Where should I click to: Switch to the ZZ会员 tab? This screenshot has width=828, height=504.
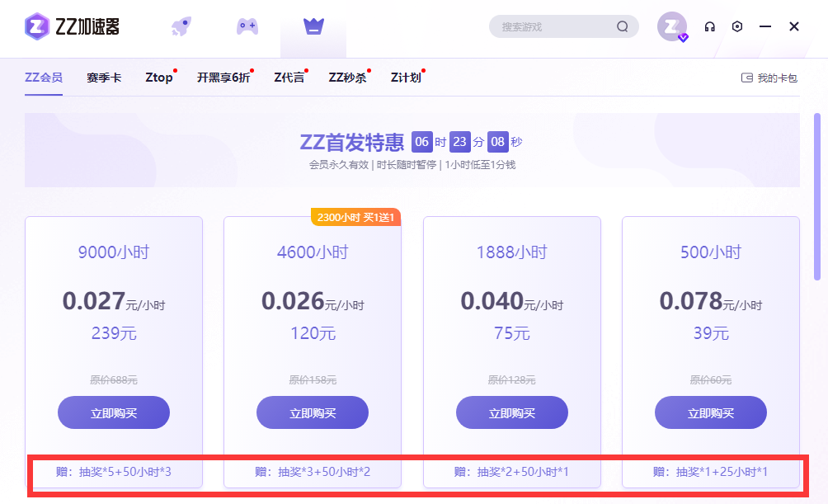[44, 78]
